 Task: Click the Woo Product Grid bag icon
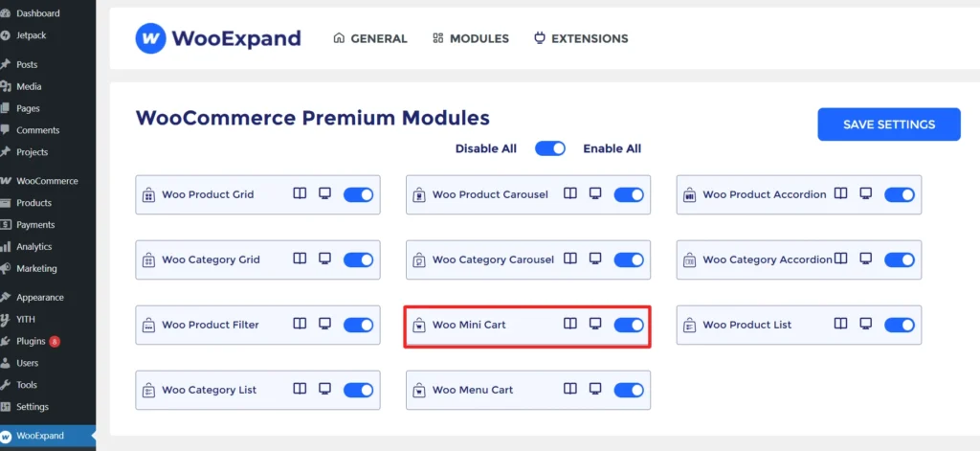point(148,195)
